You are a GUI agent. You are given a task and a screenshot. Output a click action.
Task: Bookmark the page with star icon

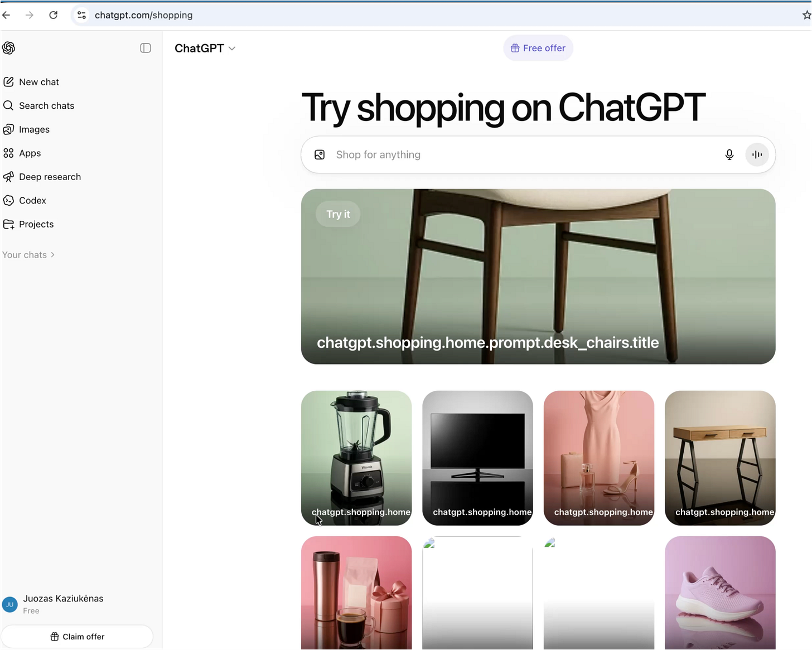806,15
